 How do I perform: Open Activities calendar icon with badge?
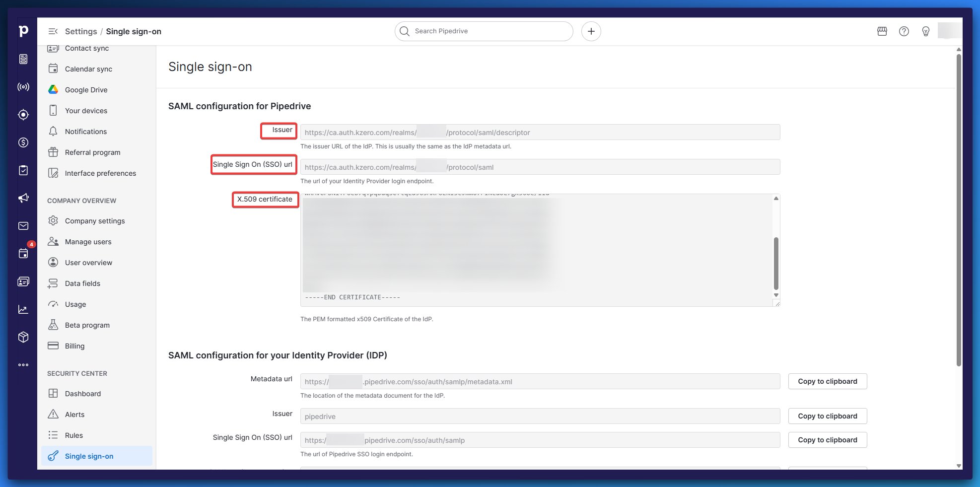tap(23, 254)
